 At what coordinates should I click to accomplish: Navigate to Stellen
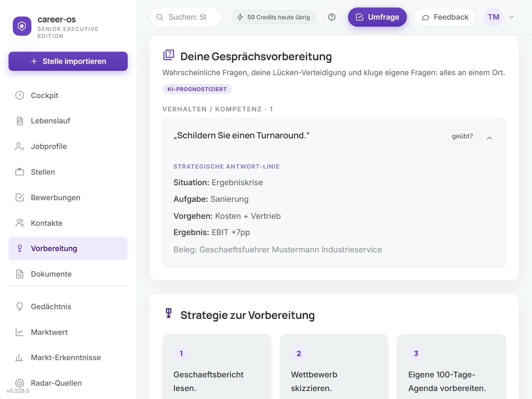(x=68, y=172)
